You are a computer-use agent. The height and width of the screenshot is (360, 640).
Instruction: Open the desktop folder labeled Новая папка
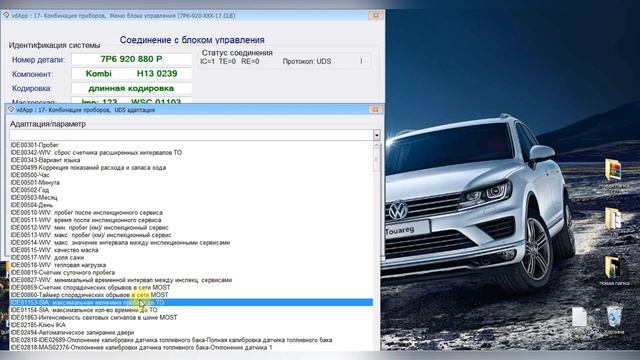pyautogui.click(x=613, y=271)
